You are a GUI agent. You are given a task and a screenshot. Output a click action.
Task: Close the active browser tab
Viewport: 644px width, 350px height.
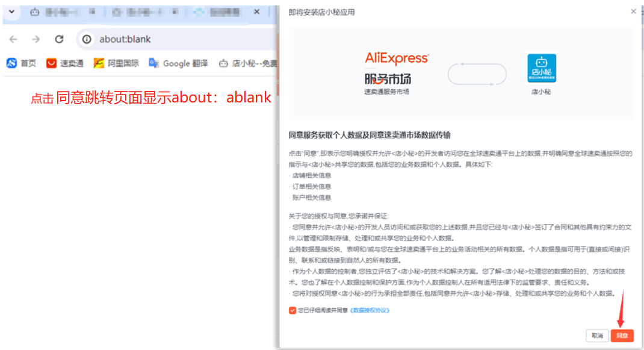coord(256,12)
